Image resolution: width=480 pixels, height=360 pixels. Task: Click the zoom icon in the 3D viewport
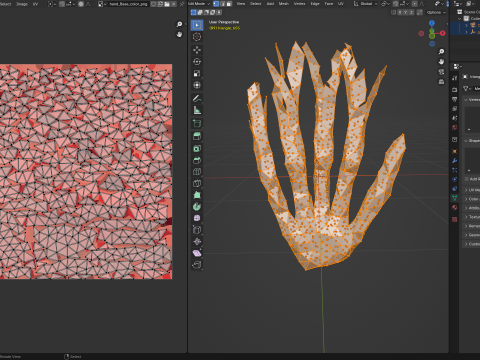pyautogui.click(x=441, y=51)
